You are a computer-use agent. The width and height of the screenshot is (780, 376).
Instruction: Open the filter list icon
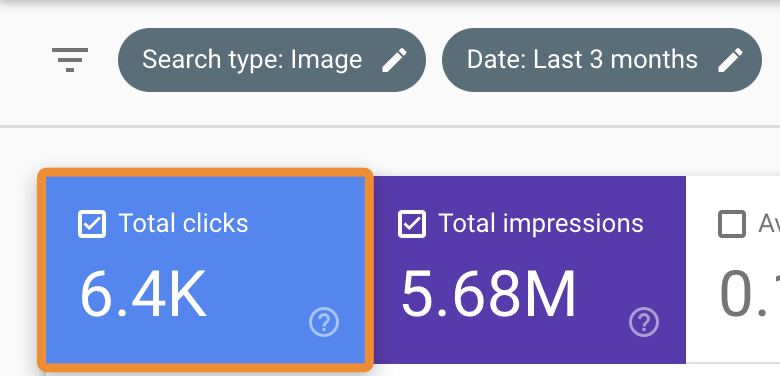[x=70, y=60]
